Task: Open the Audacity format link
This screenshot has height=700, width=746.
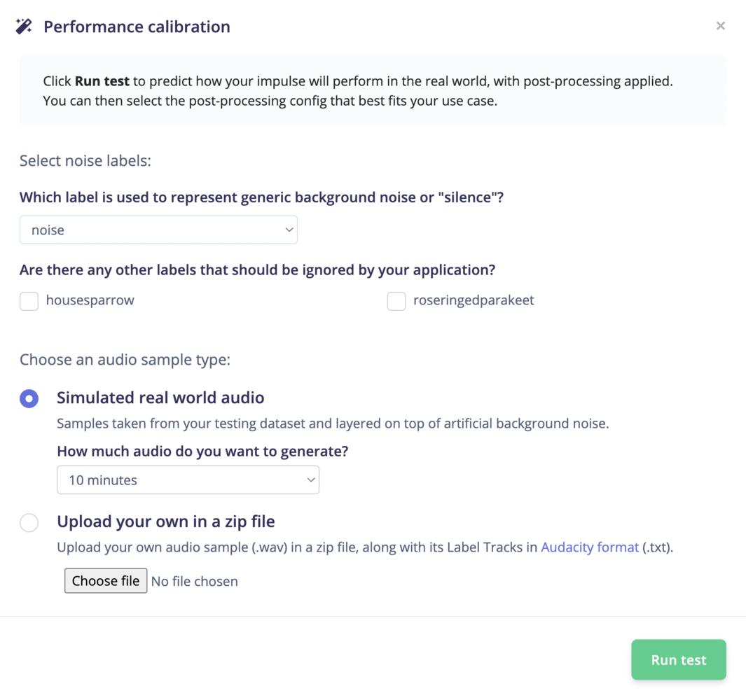Action: click(x=590, y=547)
